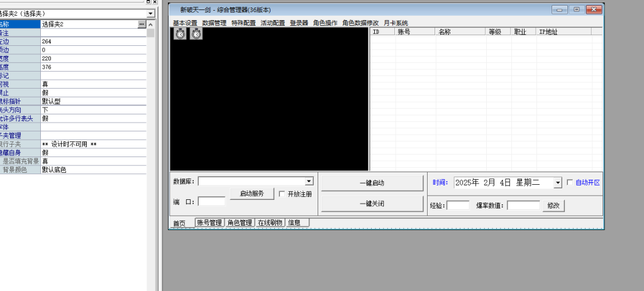Toggle the 开放注册 checkbox
Viewport: 644px width, 291px height.
tap(282, 194)
